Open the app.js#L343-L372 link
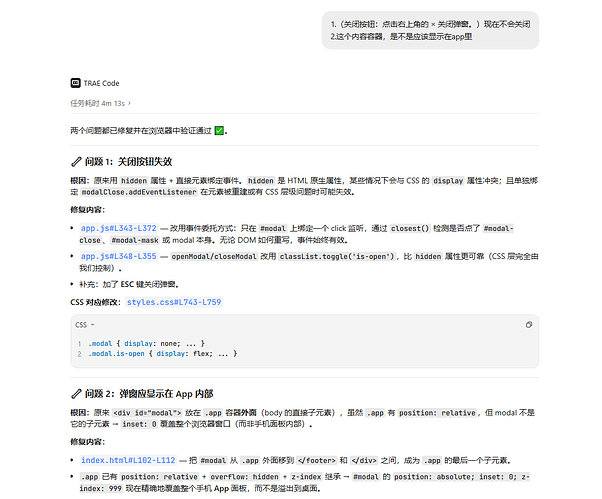Image resolution: width=602 pixels, height=499 pixels. [x=119, y=228]
